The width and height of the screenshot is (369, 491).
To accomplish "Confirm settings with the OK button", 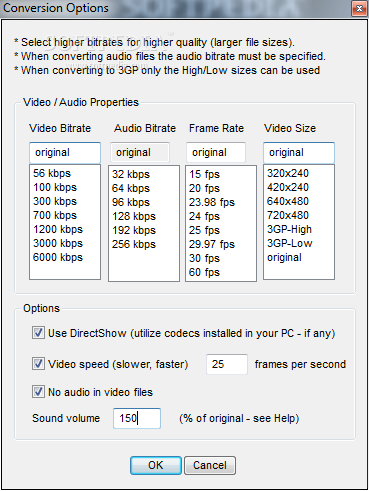I will 156,465.
